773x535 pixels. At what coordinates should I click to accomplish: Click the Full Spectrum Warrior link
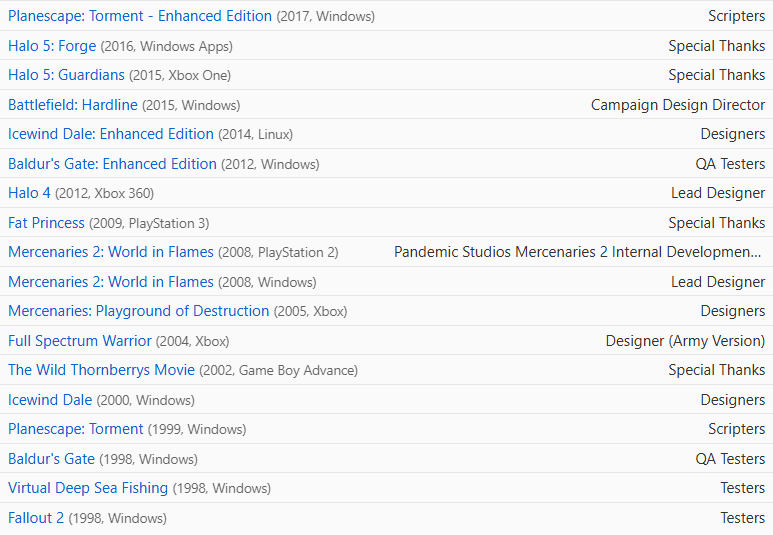(x=80, y=341)
